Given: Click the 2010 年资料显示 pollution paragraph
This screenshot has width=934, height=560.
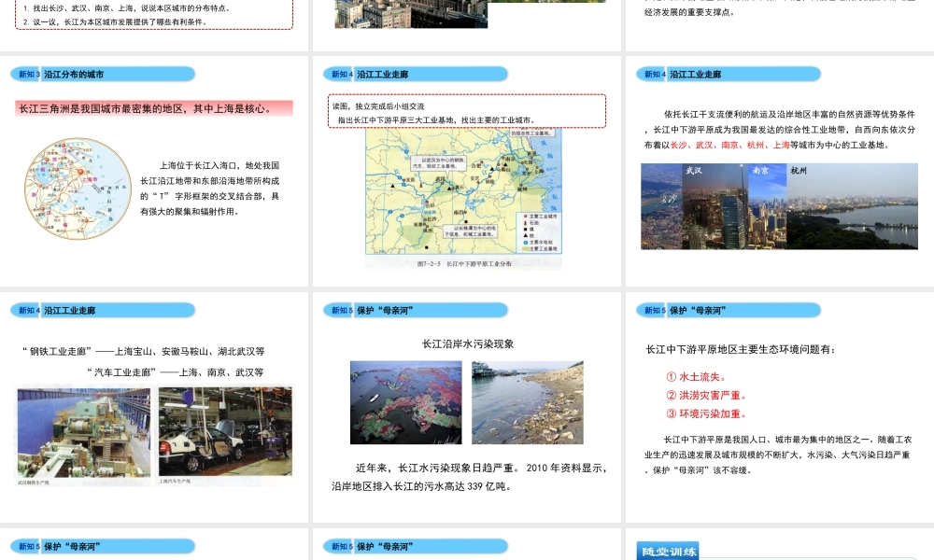Looking at the screenshot, I should [x=468, y=476].
